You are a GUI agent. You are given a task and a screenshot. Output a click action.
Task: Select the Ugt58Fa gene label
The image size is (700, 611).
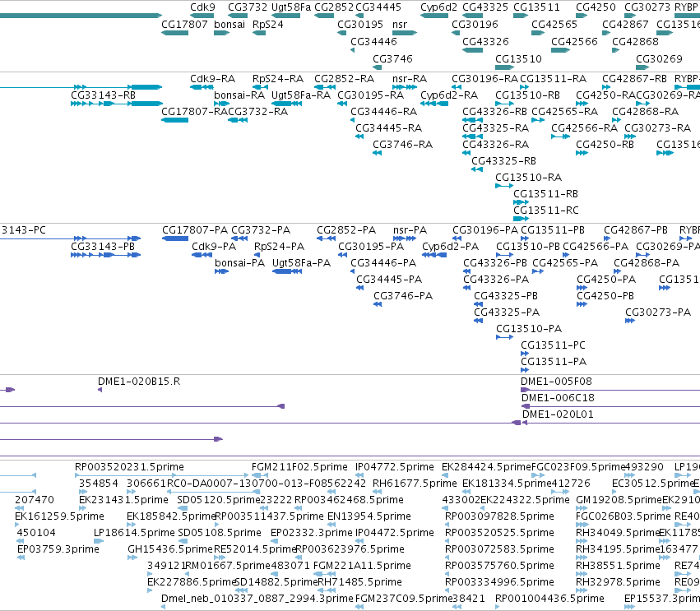[291, 7]
